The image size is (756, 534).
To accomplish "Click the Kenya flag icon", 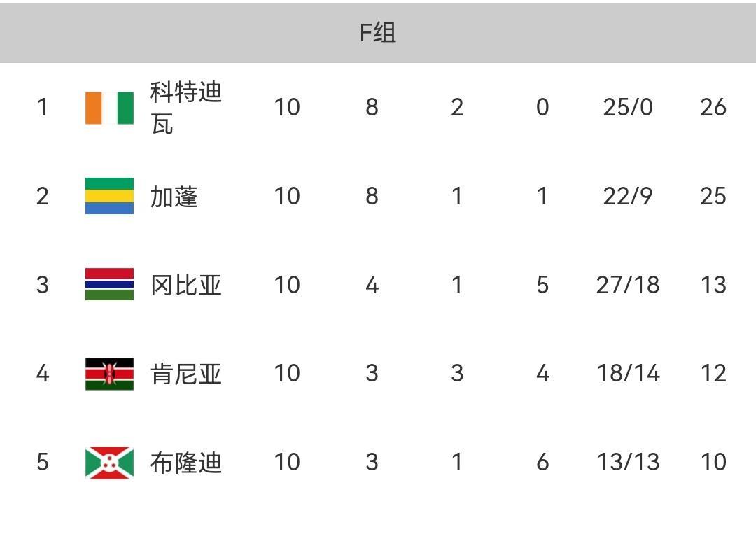I will [109, 373].
